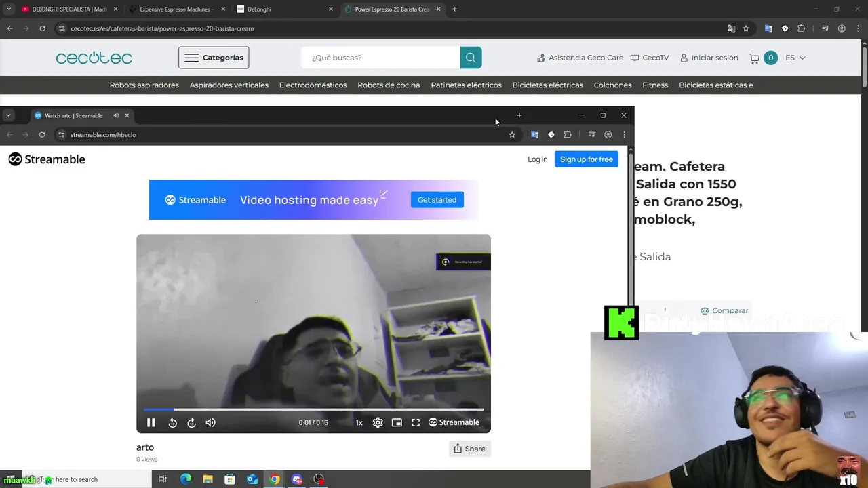Open CecoTV link
This screenshot has width=868, height=488.
pyautogui.click(x=650, y=58)
